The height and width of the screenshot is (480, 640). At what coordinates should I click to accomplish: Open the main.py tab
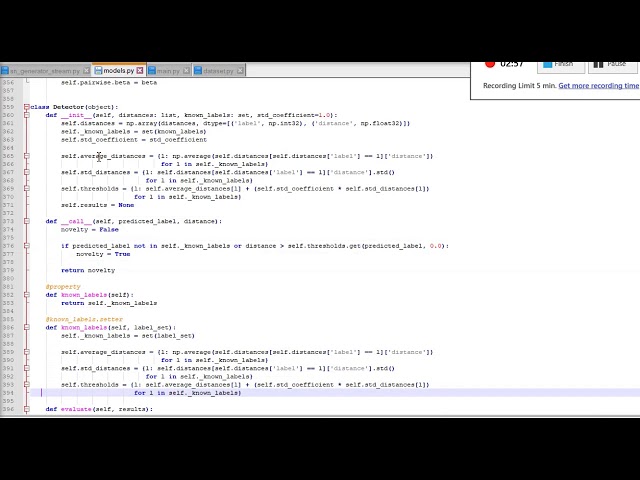point(168,71)
